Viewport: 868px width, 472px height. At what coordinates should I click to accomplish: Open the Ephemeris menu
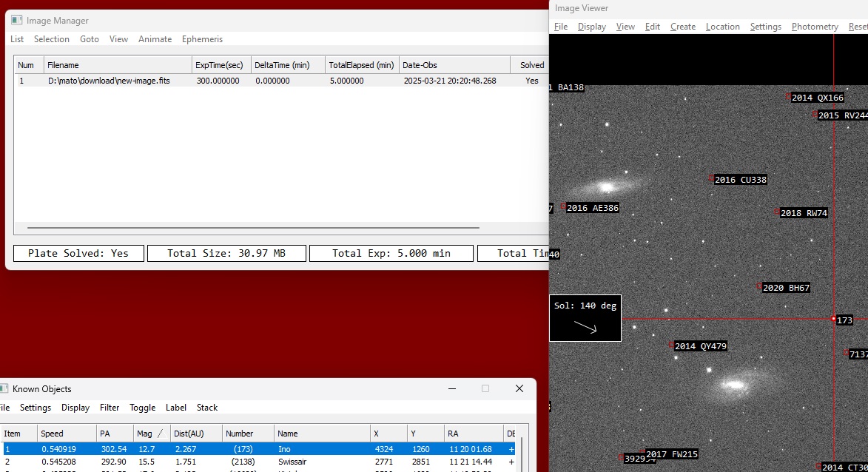pyautogui.click(x=202, y=39)
